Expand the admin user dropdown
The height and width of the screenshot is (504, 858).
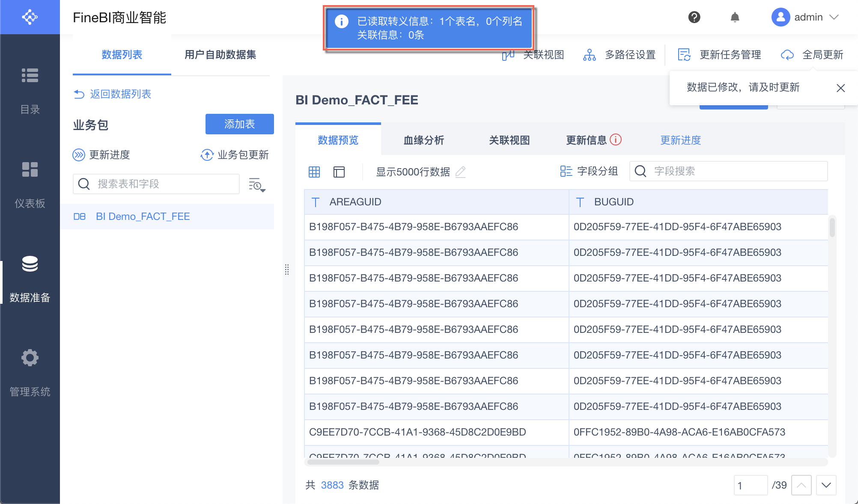[x=834, y=17]
